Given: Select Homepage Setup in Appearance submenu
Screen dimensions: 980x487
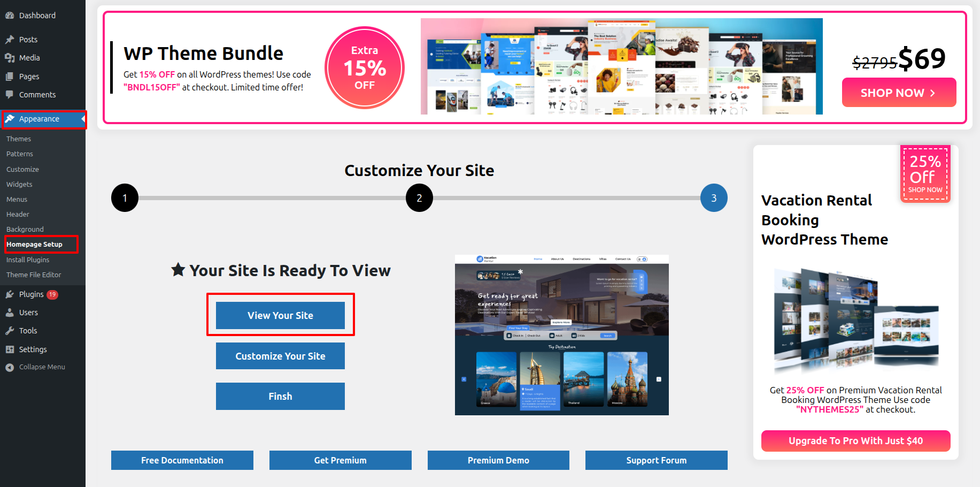Looking at the screenshot, I should pos(35,244).
